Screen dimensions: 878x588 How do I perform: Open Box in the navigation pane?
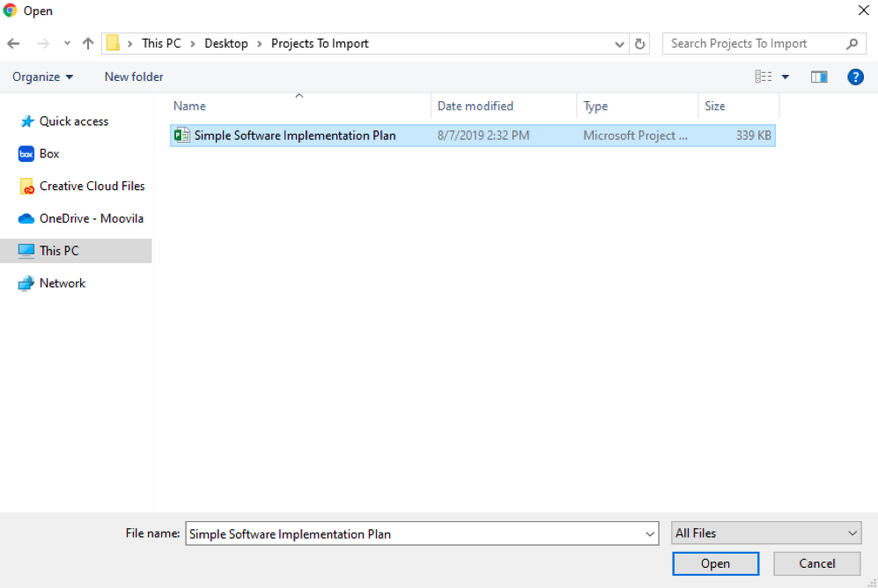[x=49, y=153]
